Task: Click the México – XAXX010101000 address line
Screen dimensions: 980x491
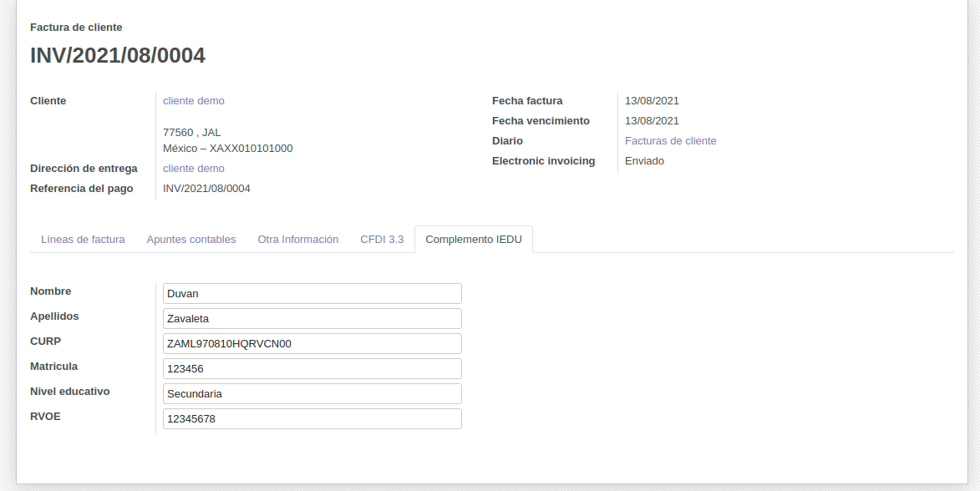Action: click(227, 149)
